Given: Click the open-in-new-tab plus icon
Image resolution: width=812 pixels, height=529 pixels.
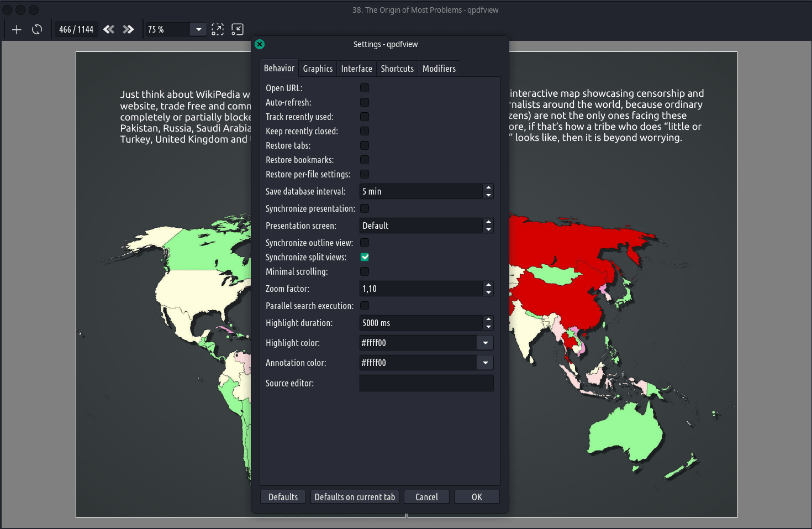Looking at the screenshot, I should [17, 30].
